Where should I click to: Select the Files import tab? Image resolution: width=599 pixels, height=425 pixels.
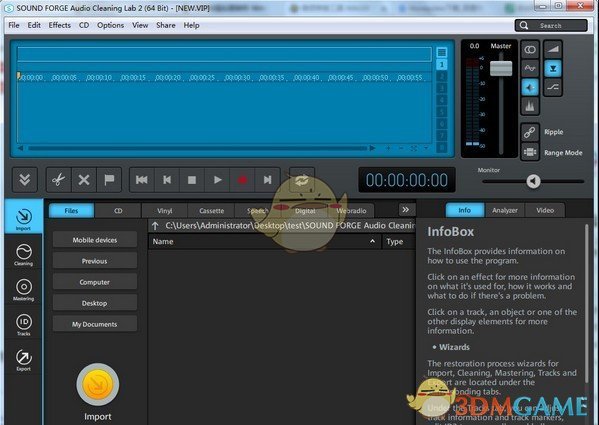point(71,210)
